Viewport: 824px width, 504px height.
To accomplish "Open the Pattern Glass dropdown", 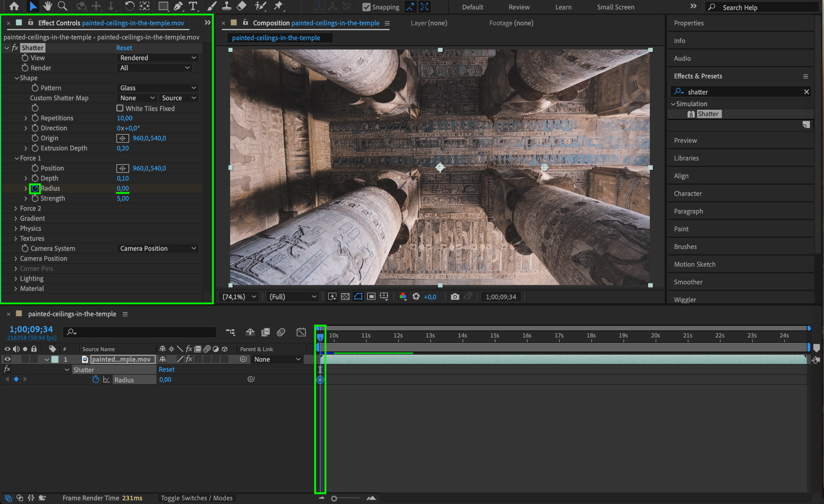I will click(158, 88).
